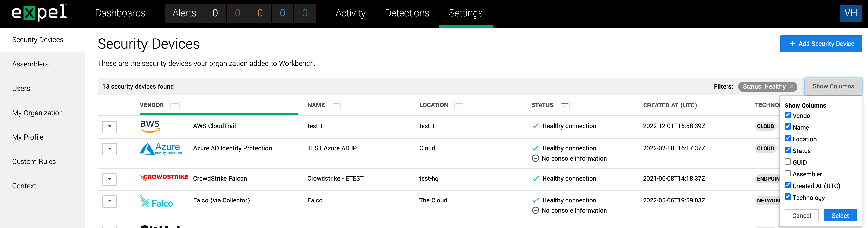Click the Expel logo
The width and height of the screenshot is (868, 228).
tap(40, 13)
